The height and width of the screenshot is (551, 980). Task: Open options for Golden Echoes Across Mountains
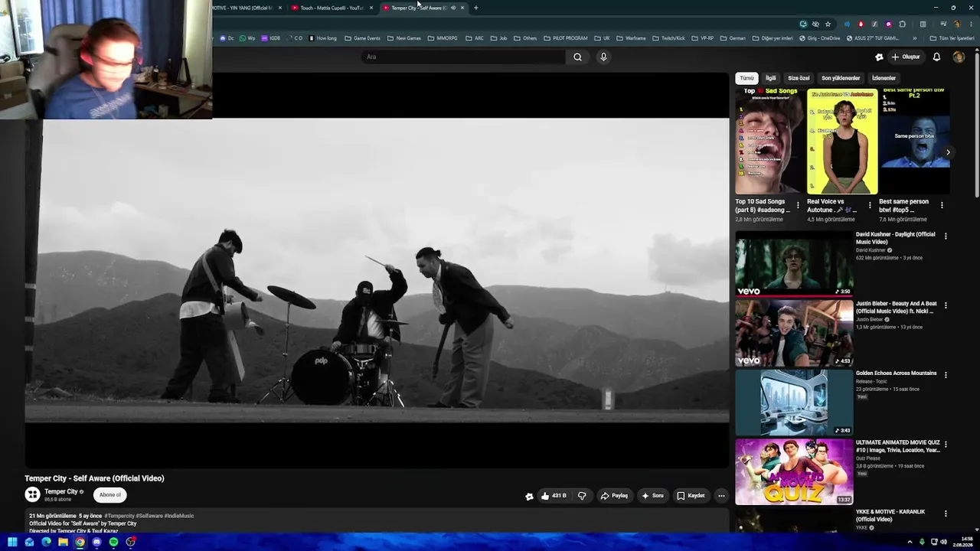[x=946, y=375]
